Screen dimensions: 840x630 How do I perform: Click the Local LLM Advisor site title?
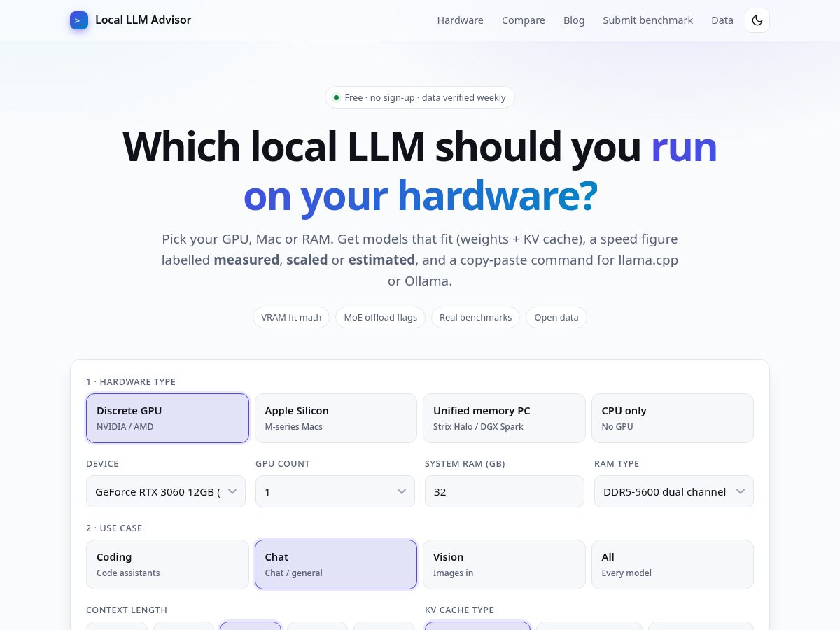143,20
